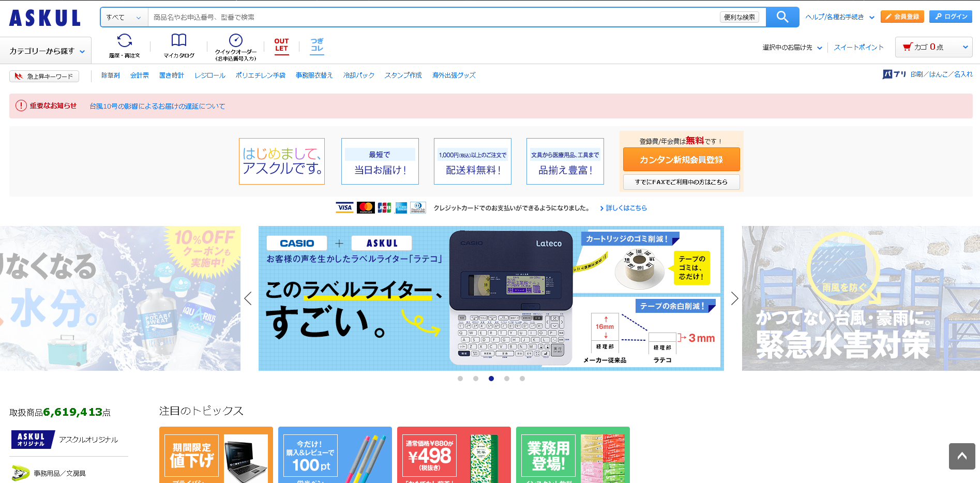The image size is (980, 483).
Task: Open the 履歴・再注文 history icon
Action: pyautogui.click(x=125, y=40)
